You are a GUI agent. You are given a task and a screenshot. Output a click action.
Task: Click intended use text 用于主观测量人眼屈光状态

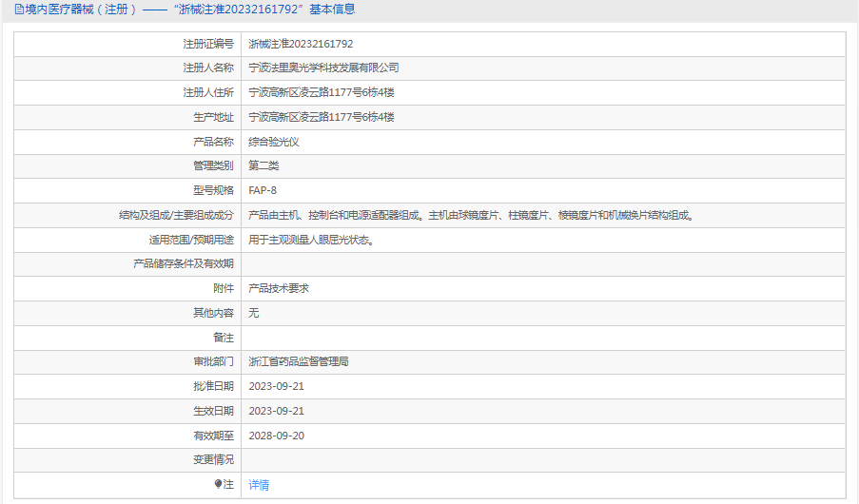pos(311,240)
